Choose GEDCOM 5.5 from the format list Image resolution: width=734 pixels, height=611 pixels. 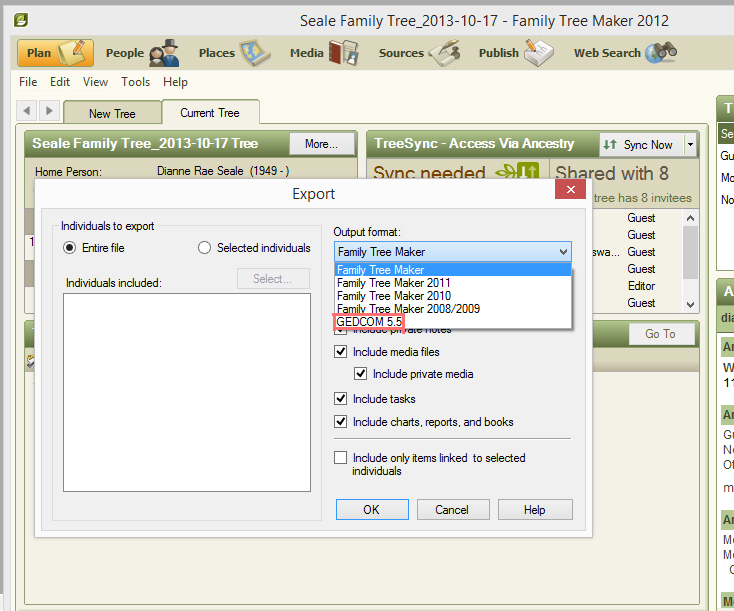pyautogui.click(x=369, y=322)
